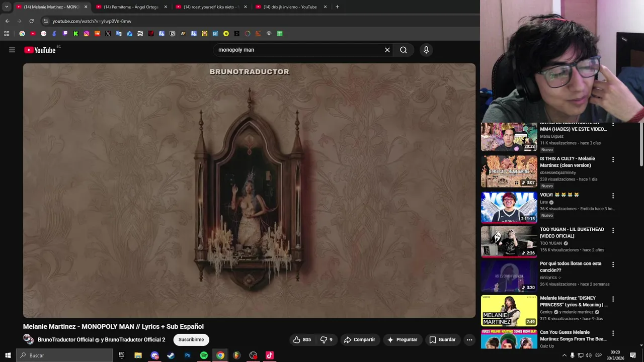Viewport: 644px width, 362px height.
Task: Open IS THIS A CULT video title
Action: (568, 162)
